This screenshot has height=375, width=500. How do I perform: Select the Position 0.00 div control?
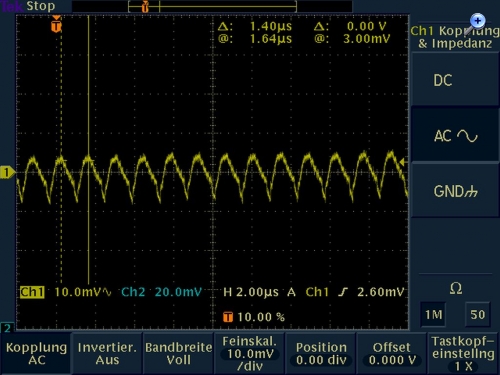[x=321, y=354]
